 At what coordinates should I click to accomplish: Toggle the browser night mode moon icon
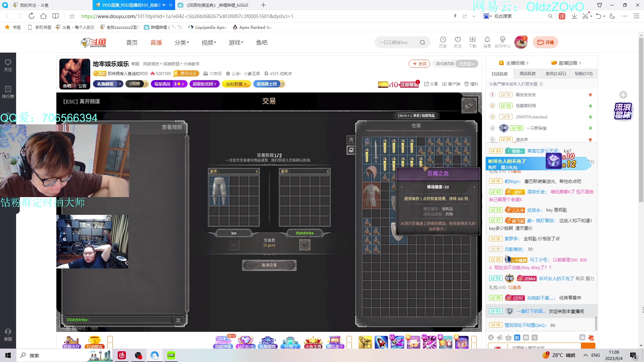pos(612,16)
